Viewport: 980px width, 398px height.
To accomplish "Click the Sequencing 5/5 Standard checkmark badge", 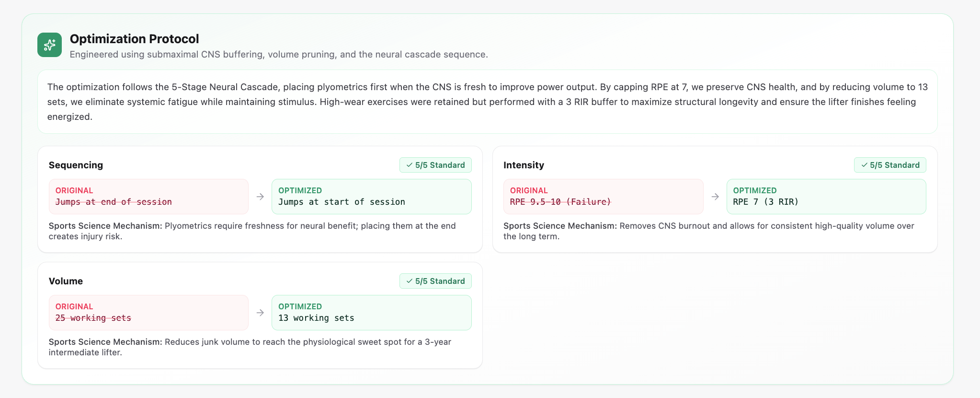I will click(435, 165).
